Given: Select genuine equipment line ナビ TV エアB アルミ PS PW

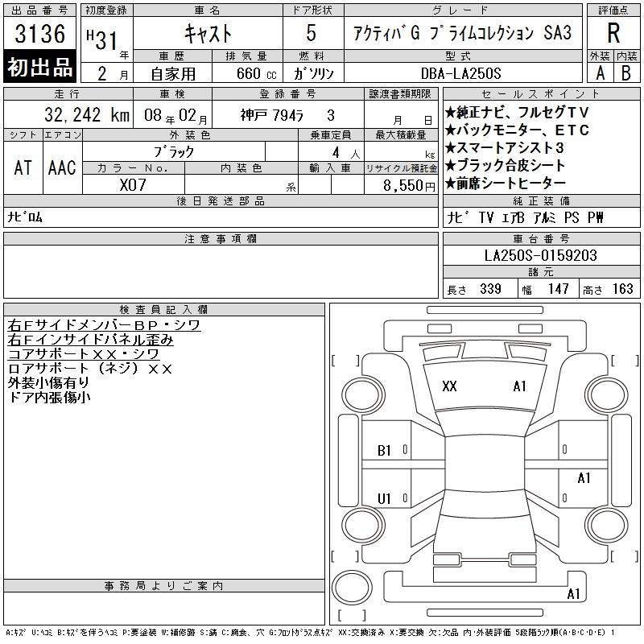Looking at the screenshot, I should pyautogui.click(x=525, y=217).
